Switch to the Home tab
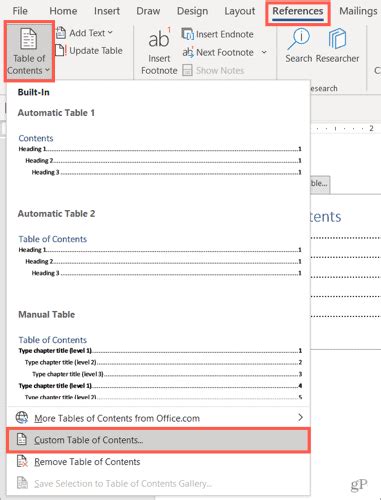The image size is (381, 500). click(63, 11)
